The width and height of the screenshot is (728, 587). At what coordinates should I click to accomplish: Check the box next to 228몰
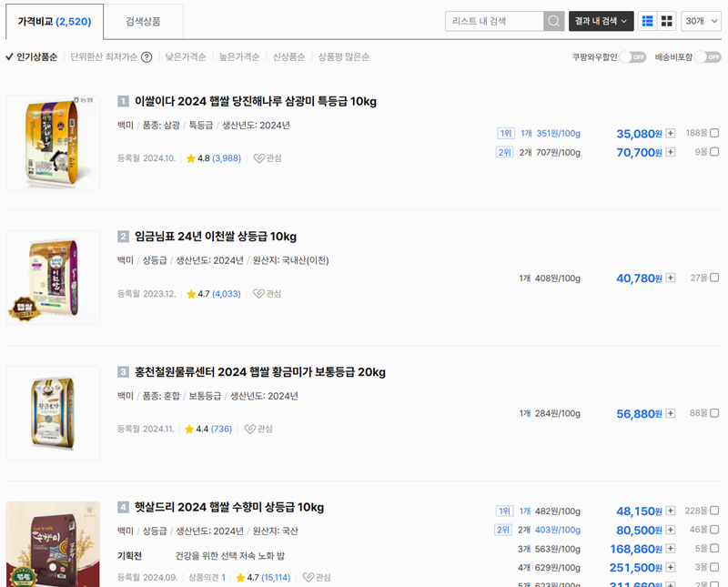714,511
